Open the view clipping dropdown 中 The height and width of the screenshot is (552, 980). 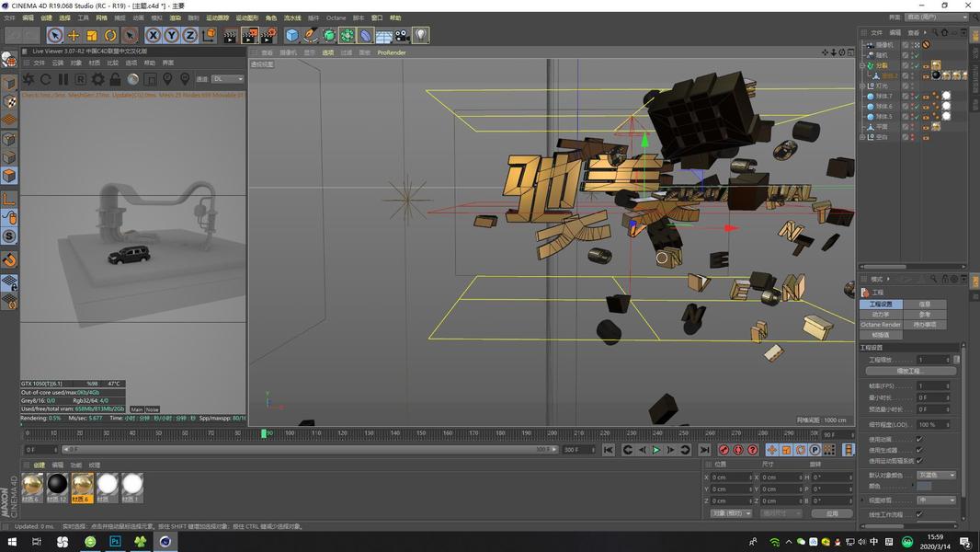(936, 500)
